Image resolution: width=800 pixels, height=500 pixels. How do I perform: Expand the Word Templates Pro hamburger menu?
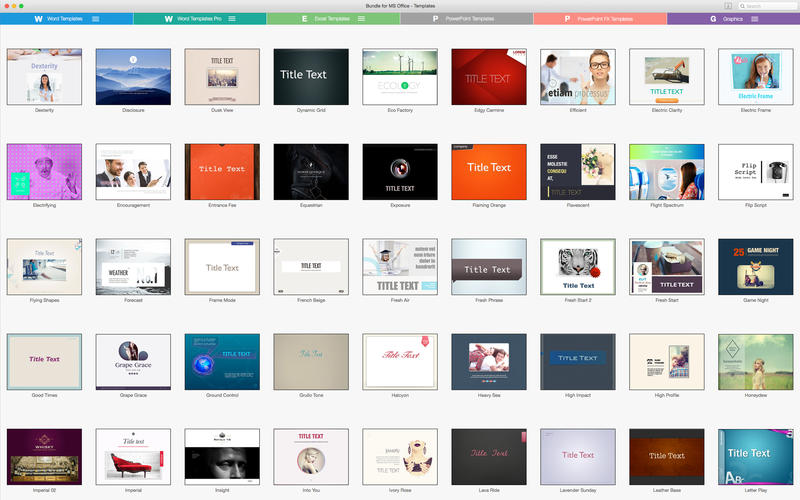[232, 19]
